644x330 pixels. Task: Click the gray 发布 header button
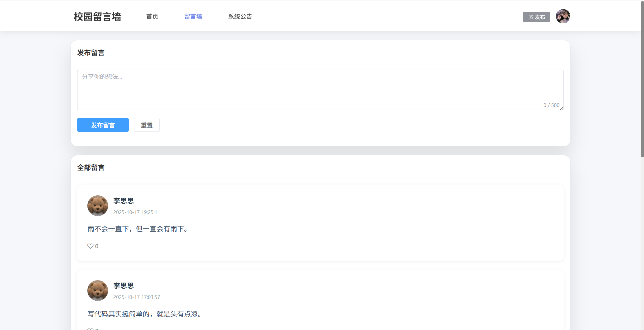[536, 17]
